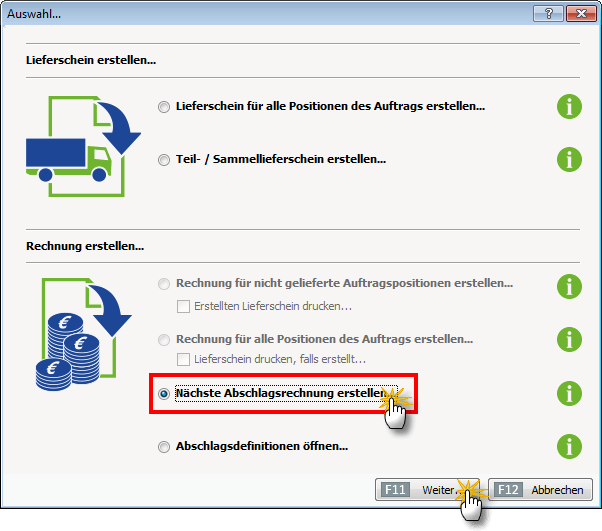This screenshot has height=531, width=602.
Task: Open info icon for Abschlagsdefinitionen öffnen
Action: click(x=569, y=446)
